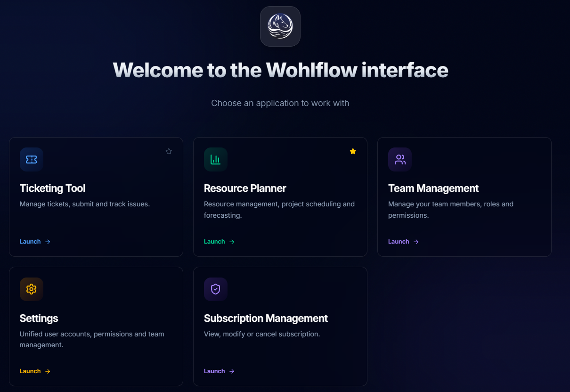Launch the Resource Planner app
Viewport: 570px width, 392px height.
[x=214, y=242]
